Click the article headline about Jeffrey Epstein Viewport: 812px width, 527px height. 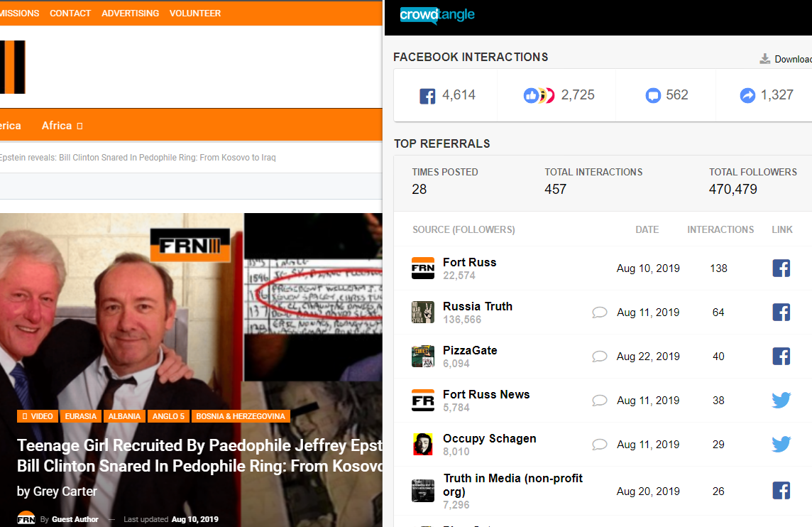click(200, 455)
